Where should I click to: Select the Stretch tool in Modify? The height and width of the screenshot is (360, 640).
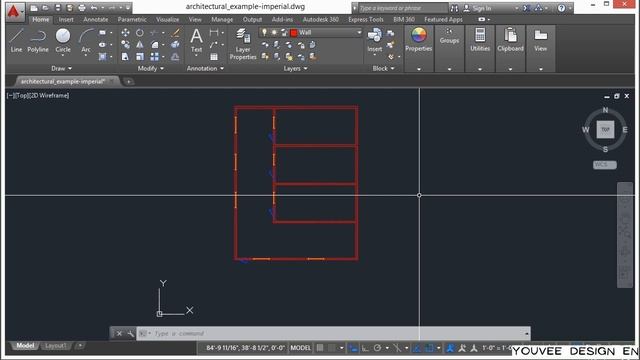(125, 57)
